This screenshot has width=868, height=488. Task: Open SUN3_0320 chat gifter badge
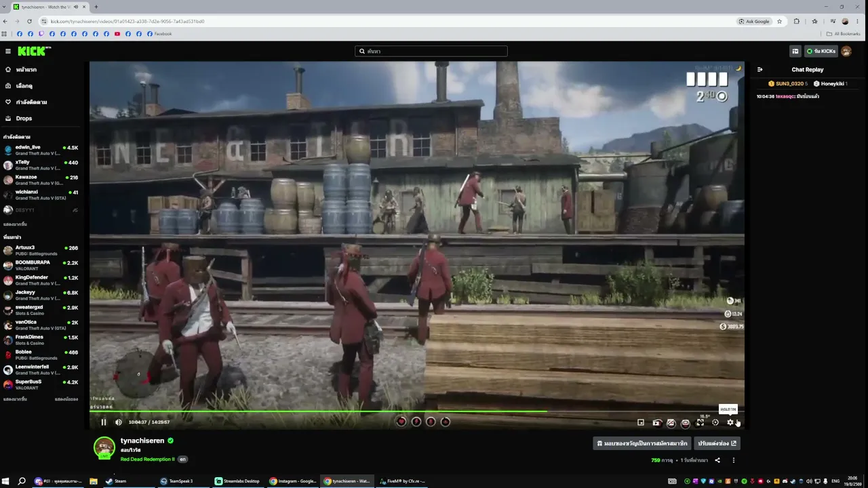tap(787, 83)
